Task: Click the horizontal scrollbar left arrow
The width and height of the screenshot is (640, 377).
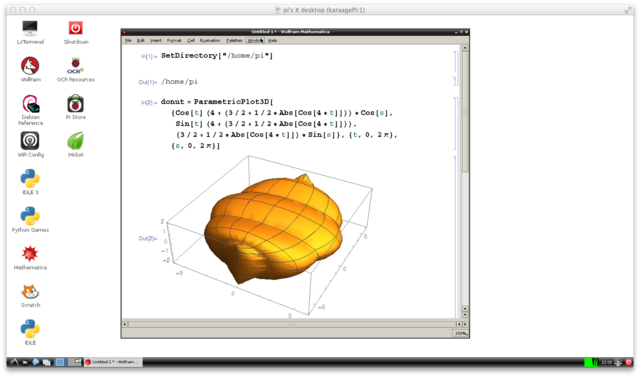Action: click(x=125, y=324)
